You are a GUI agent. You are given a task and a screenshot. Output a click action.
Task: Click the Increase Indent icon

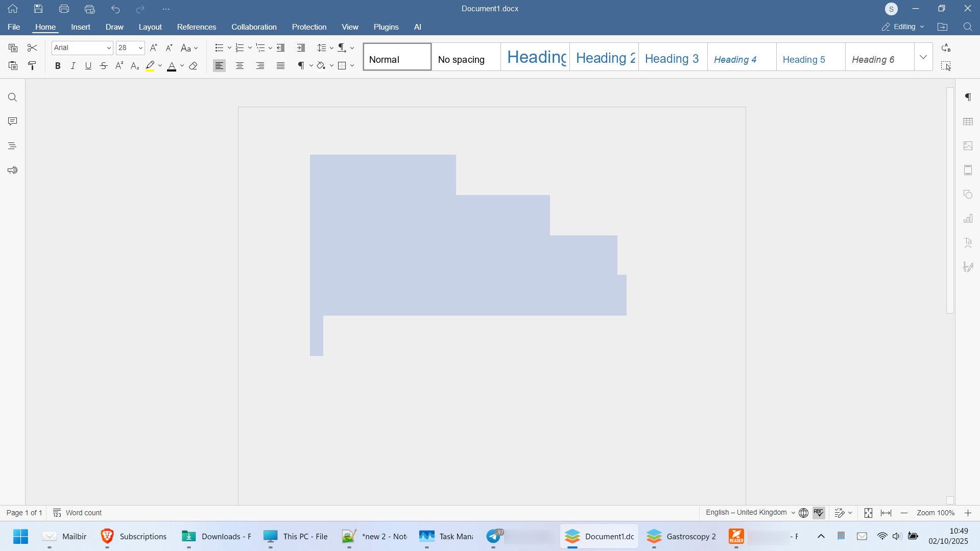pyautogui.click(x=301, y=48)
